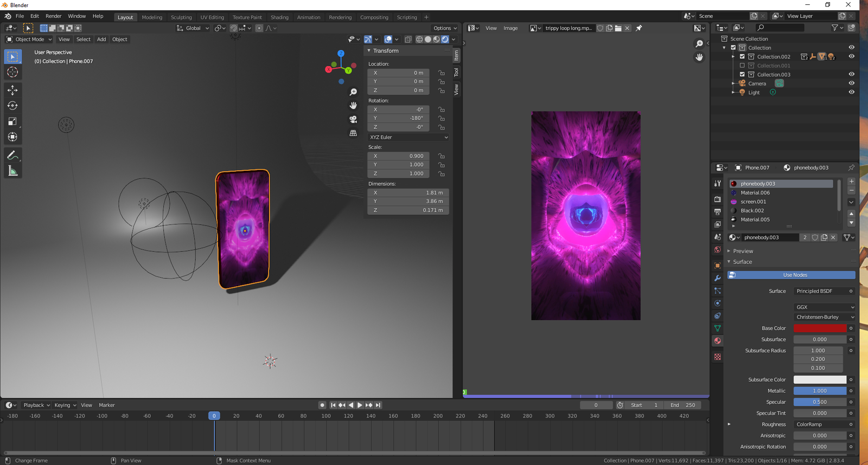Switch to the Shading workspace tab

tap(279, 17)
